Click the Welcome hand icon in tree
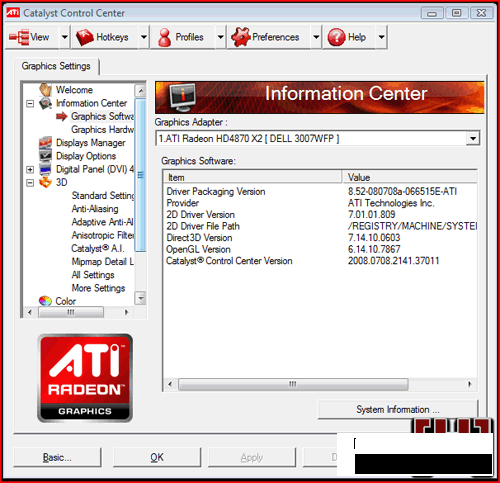The width and height of the screenshot is (500, 483). [x=45, y=89]
